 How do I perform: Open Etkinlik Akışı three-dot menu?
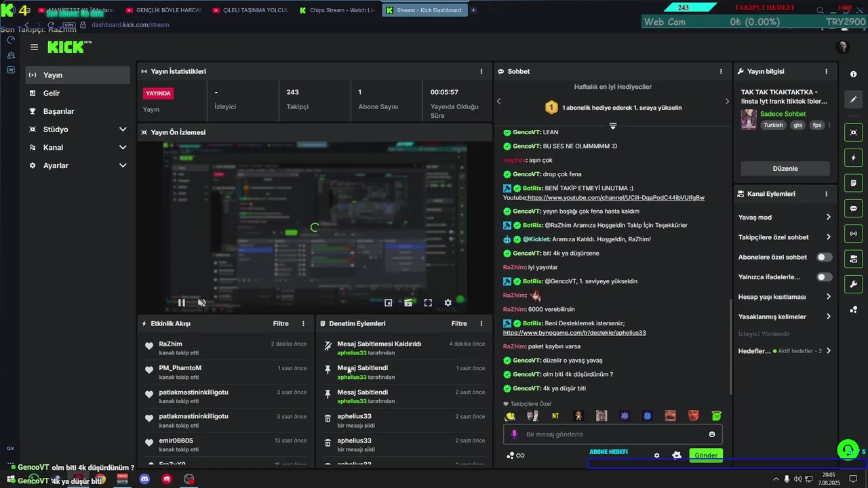pyautogui.click(x=303, y=324)
